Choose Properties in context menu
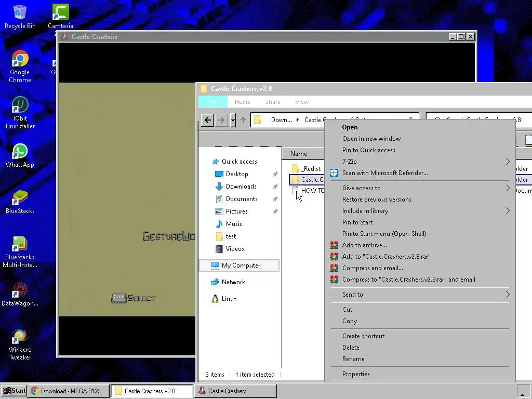Image resolution: width=532 pixels, height=399 pixels. click(x=420, y=374)
